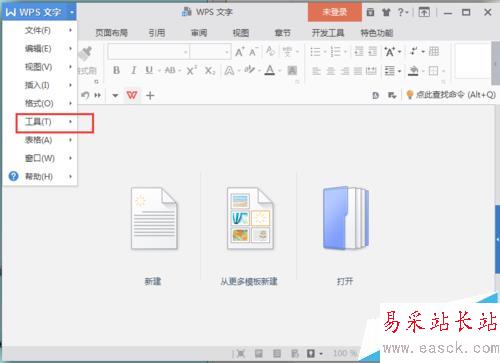Click the 点此查找命令 search box
The width and height of the screenshot is (500, 363).
point(451,95)
